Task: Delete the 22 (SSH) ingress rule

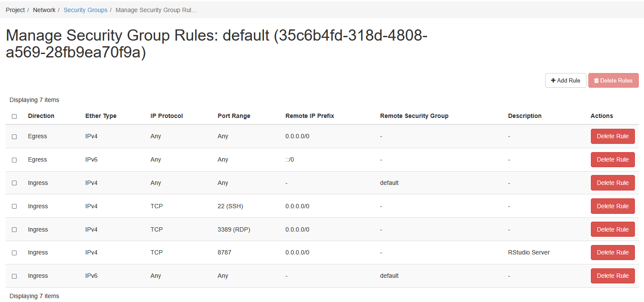Action: pyautogui.click(x=612, y=206)
